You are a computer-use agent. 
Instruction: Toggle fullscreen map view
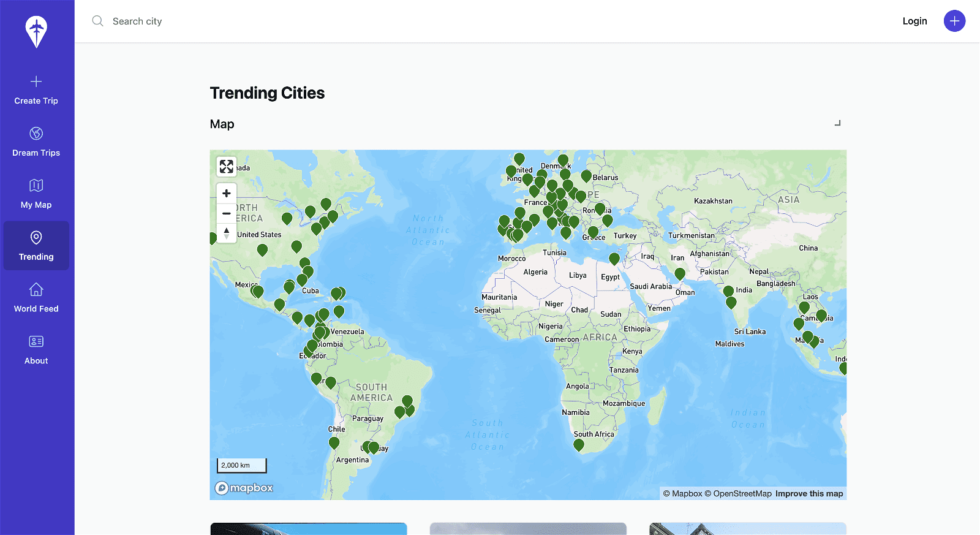coord(227,167)
